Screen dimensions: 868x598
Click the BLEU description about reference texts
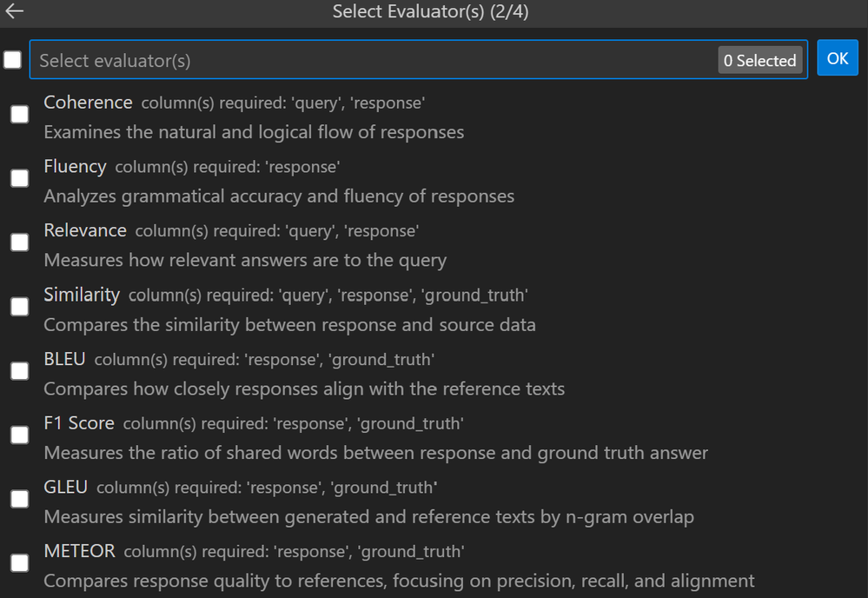pyautogui.click(x=304, y=389)
